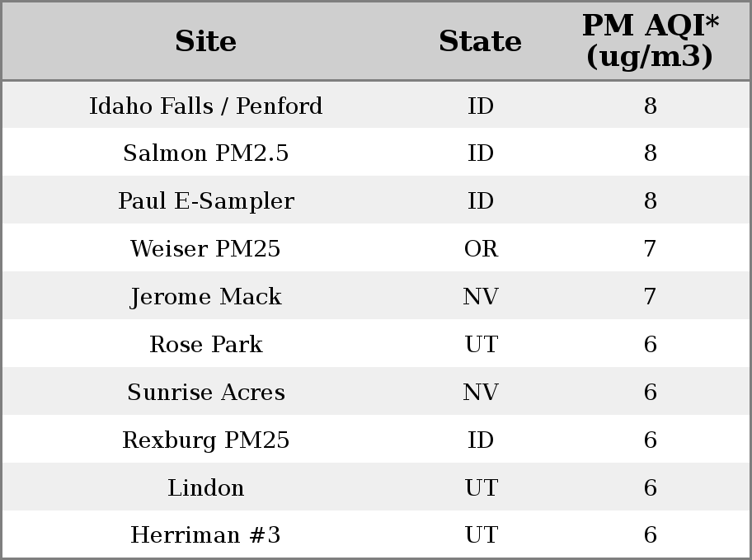Screen dimensions: 752x560
Task: Click the AQI value 6 for Lindon
Action: point(651,487)
